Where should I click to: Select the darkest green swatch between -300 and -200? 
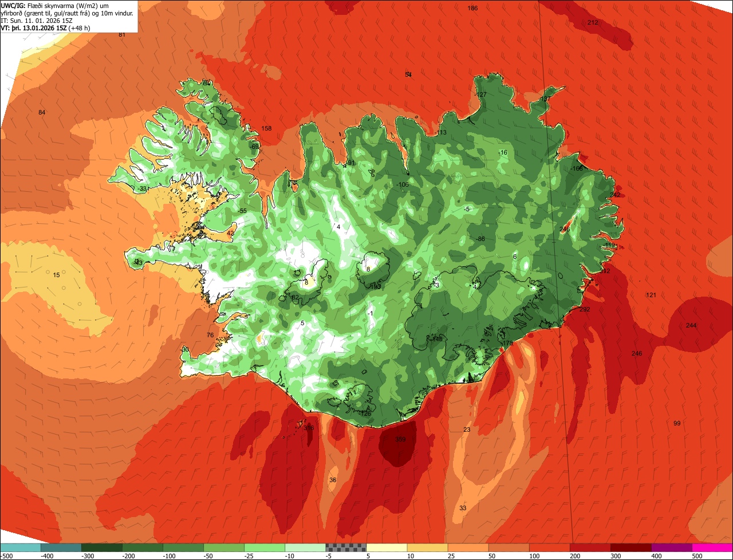tap(101, 547)
